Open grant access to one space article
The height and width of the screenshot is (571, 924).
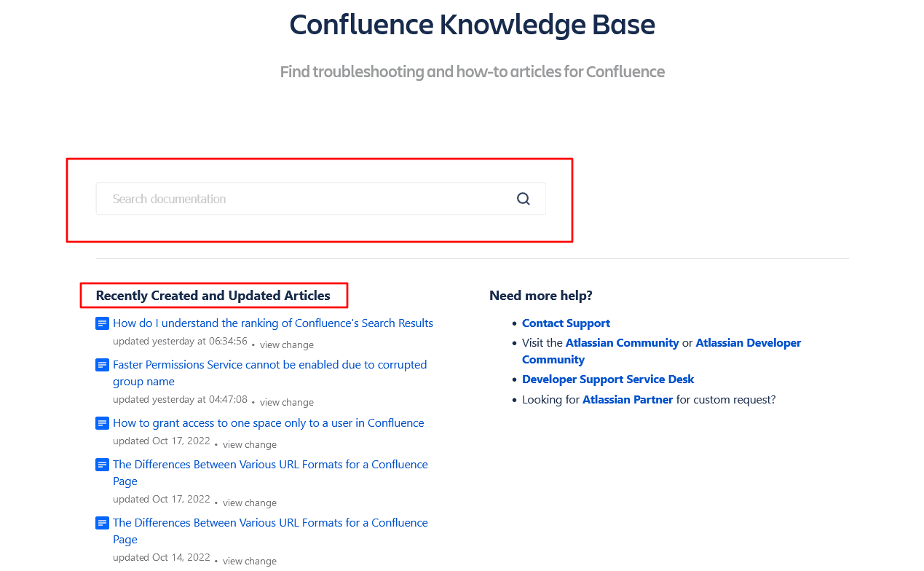pyautogui.click(x=268, y=423)
